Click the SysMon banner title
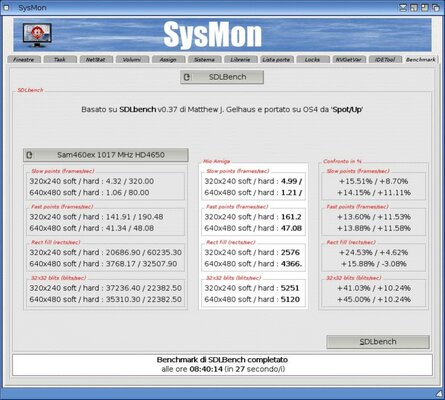The height and width of the screenshot is (400, 445). point(213,35)
